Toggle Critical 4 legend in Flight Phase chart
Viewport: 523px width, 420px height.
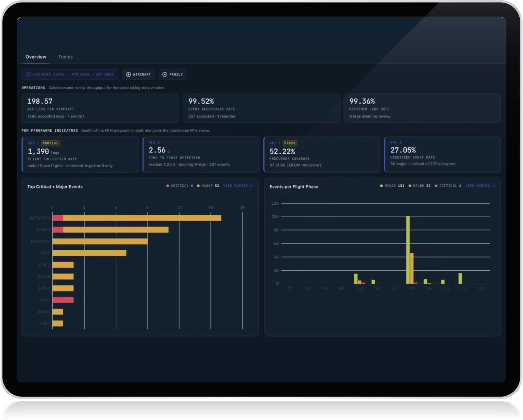pos(448,186)
